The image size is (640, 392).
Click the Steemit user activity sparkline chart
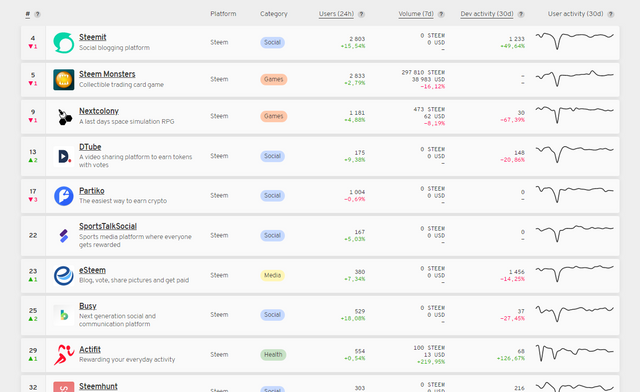point(574,41)
